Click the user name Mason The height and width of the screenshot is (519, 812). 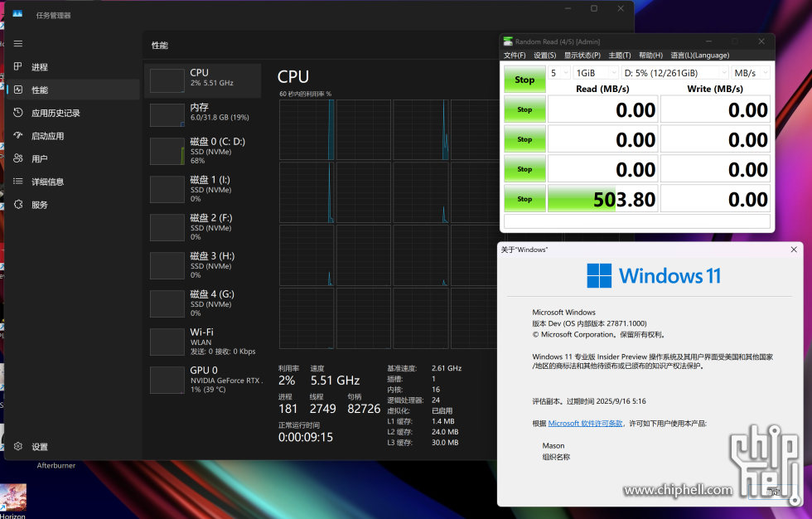553,445
